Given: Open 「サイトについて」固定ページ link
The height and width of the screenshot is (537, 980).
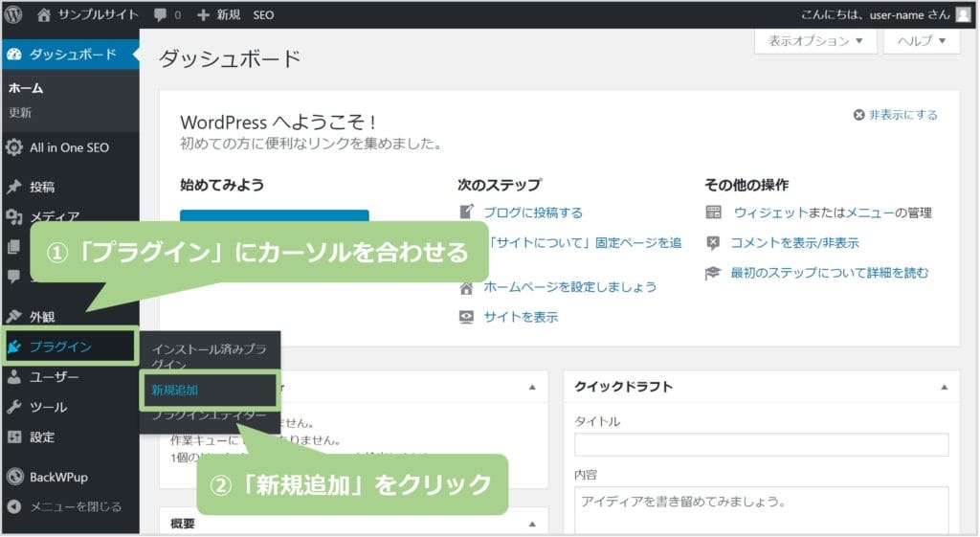Looking at the screenshot, I should point(585,242).
